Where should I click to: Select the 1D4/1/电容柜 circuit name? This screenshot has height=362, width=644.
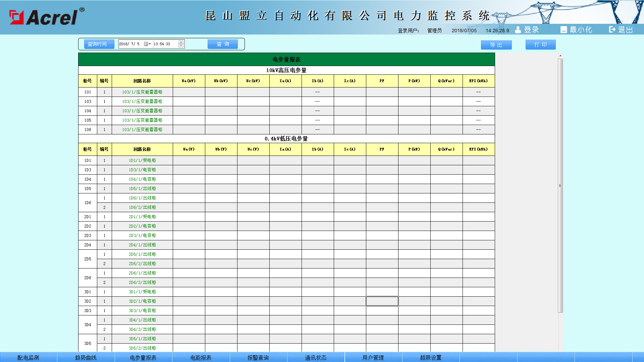[x=142, y=179]
